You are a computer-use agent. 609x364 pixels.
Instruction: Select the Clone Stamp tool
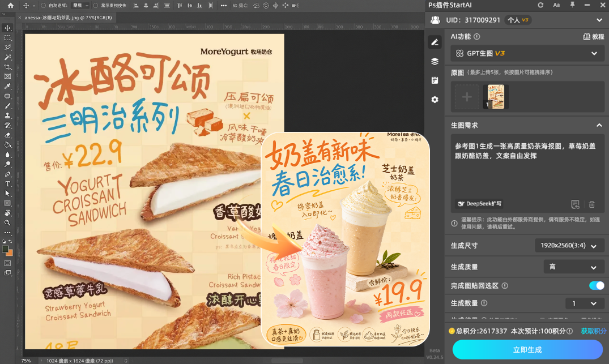tap(7, 115)
